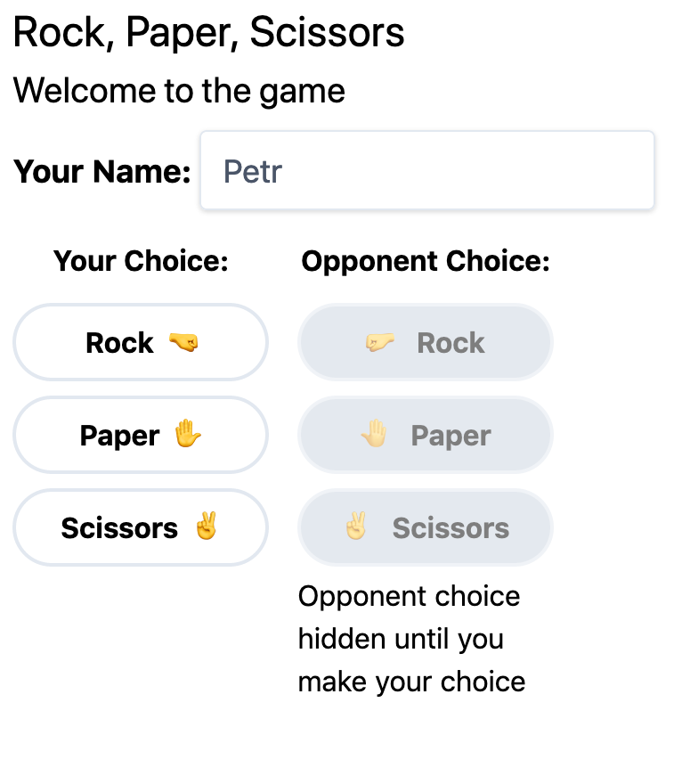Choose Paper as your move

point(141,435)
